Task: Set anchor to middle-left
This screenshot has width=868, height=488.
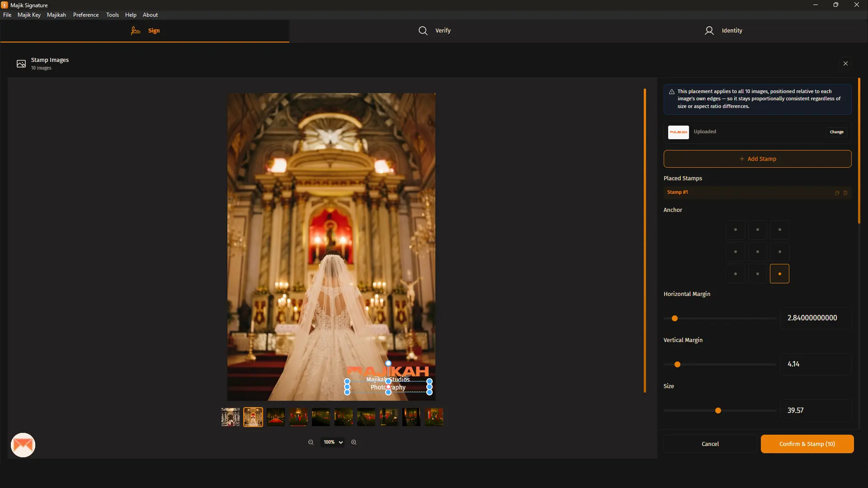Action: (736, 252)
